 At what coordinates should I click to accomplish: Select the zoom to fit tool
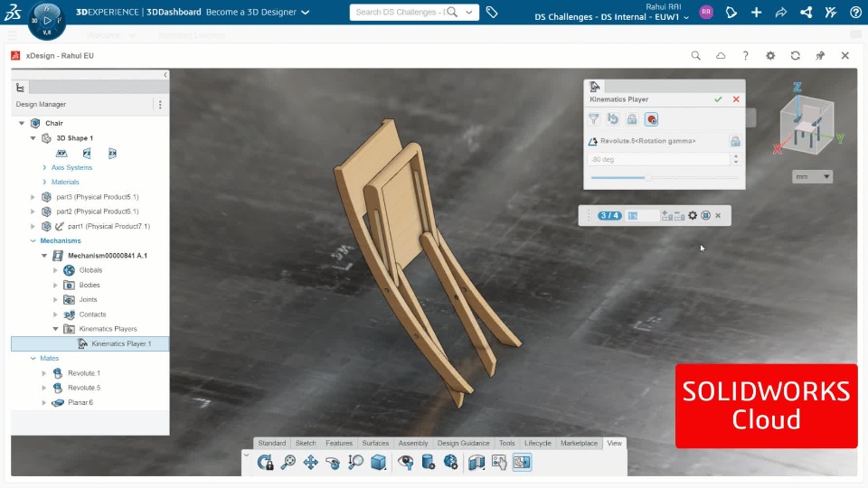288,462
